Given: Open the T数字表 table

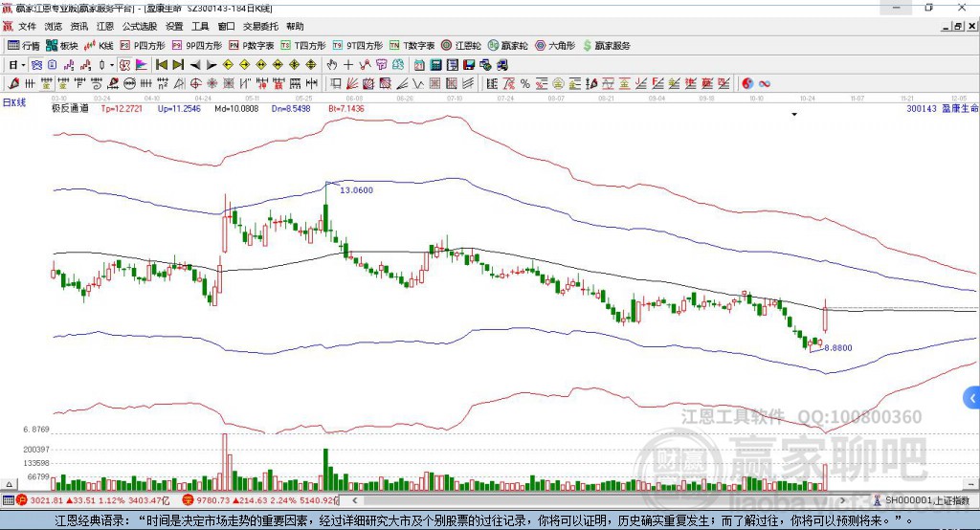Looking at the screenshot, I should tap(412, 46).
